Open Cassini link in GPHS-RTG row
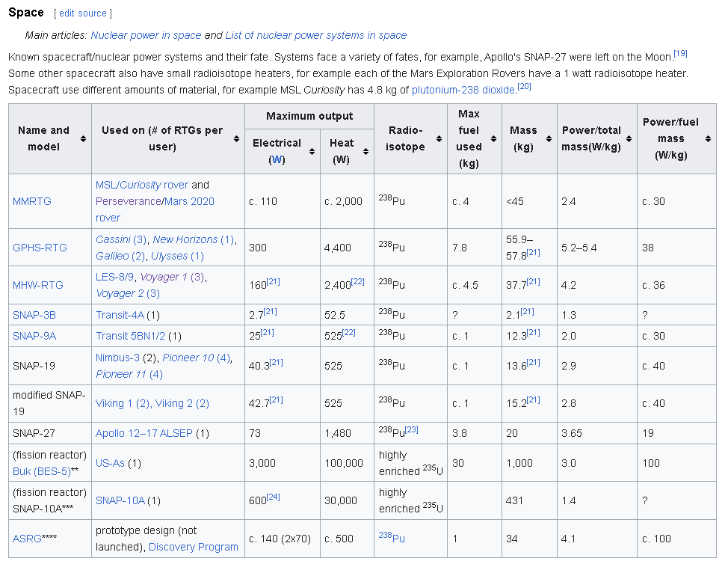The image size is (728, 564). (x=122, y=239)
